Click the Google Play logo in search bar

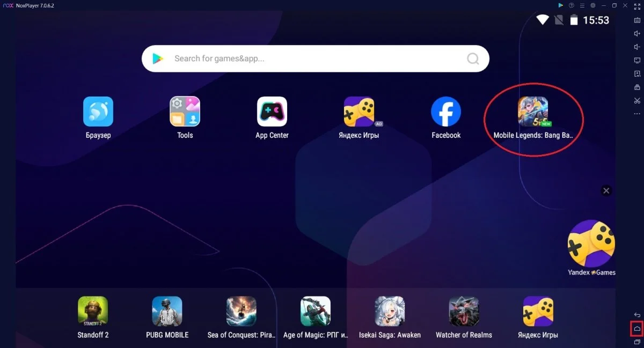(x=158, y=58)
